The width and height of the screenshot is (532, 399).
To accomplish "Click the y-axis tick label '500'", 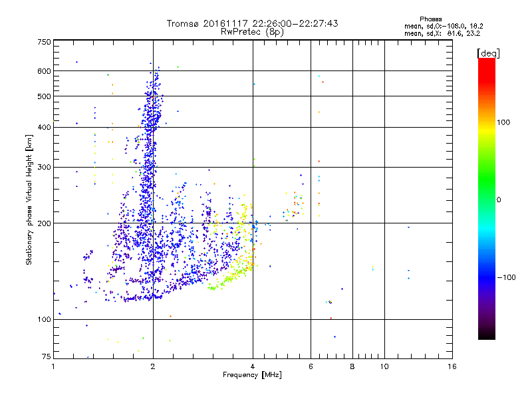I will (x=44, y=96).
